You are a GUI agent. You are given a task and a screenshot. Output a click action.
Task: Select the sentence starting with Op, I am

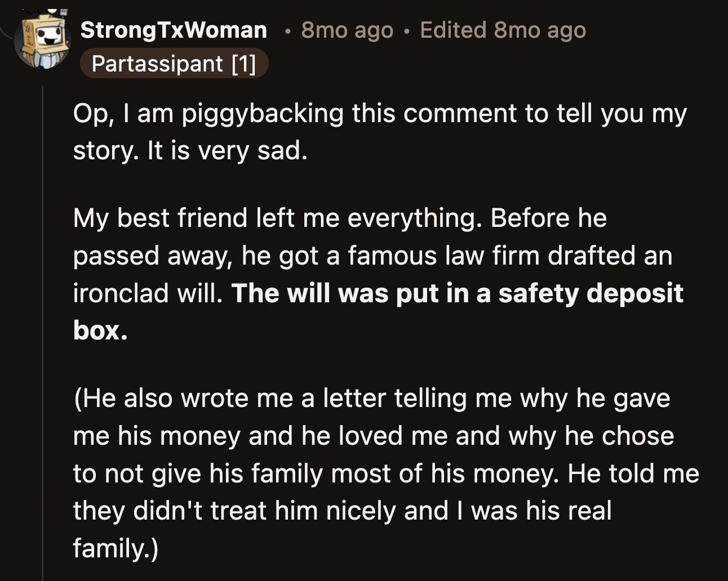pos(378,114)
